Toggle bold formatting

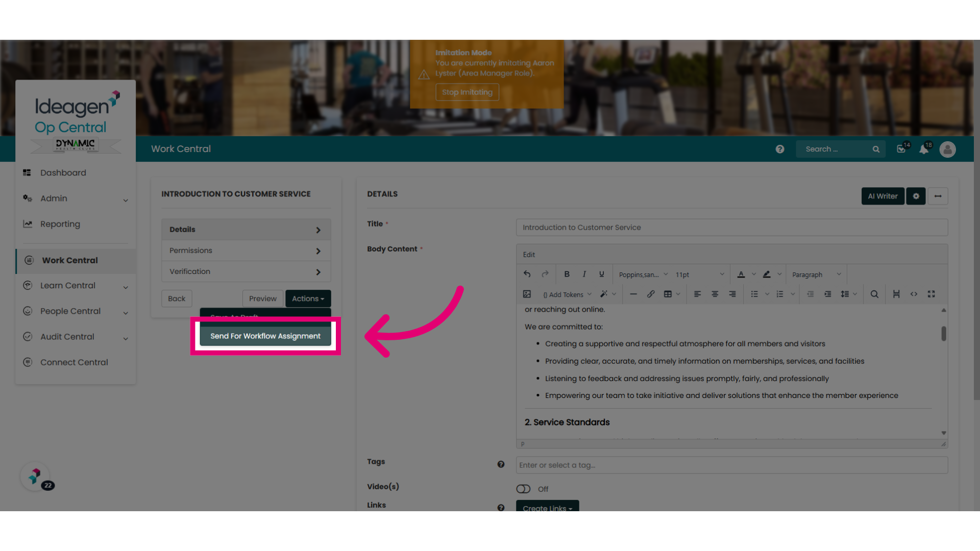pyautogui.click(x=567, y=274)
